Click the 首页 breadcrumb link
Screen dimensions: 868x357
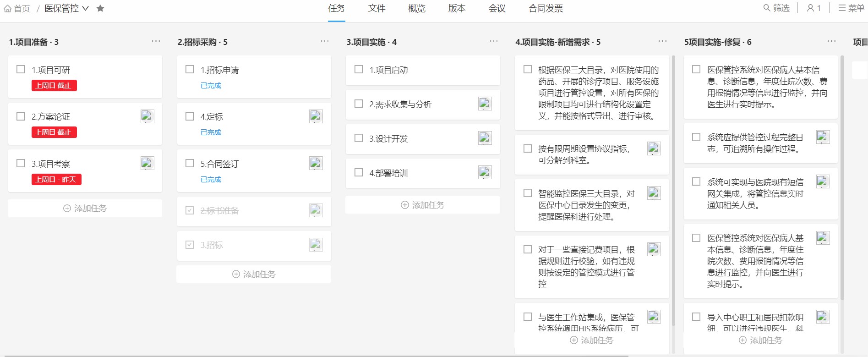click(22, 8)
